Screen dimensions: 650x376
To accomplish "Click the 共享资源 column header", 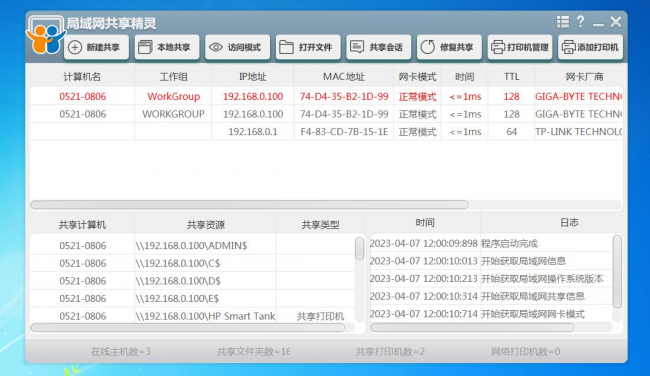I will point(206,225).
